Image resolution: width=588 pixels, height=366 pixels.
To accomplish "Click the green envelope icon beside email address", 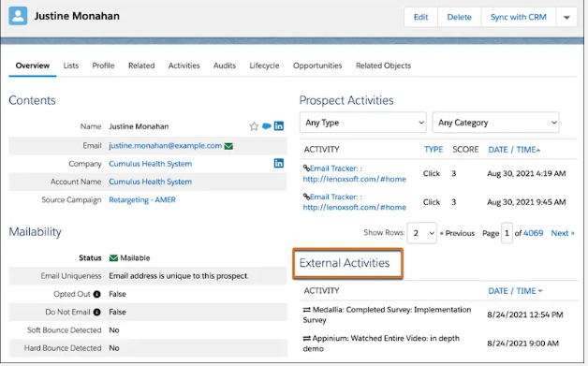I will coord(228,146).
